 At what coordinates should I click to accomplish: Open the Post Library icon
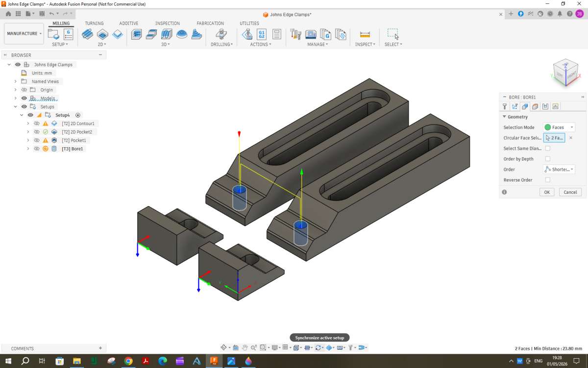326,34
